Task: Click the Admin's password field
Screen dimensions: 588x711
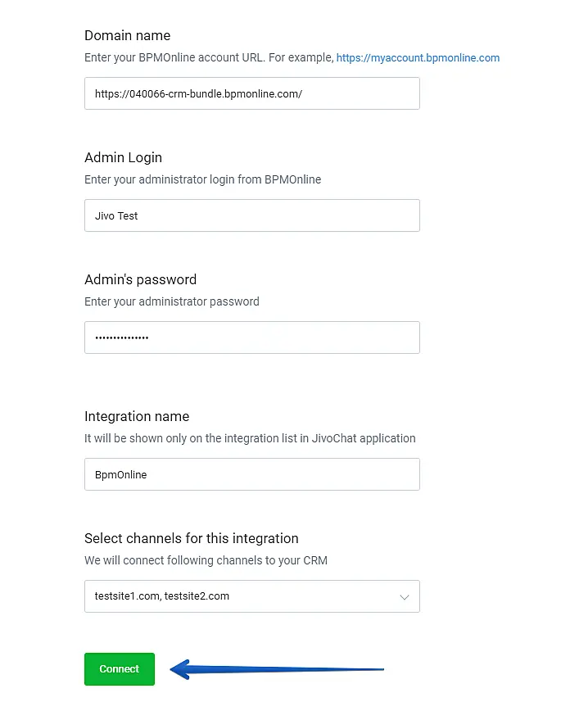Action: point(251,337)
